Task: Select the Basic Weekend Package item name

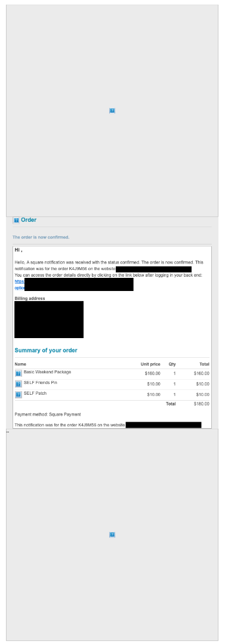Action: point(47,371)
